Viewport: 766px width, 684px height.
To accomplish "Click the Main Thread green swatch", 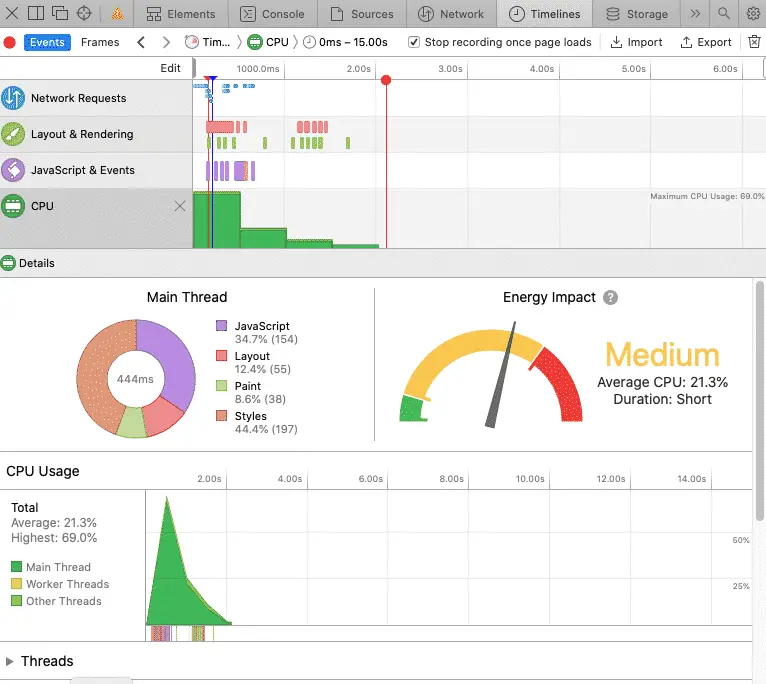I will [17, 567].
